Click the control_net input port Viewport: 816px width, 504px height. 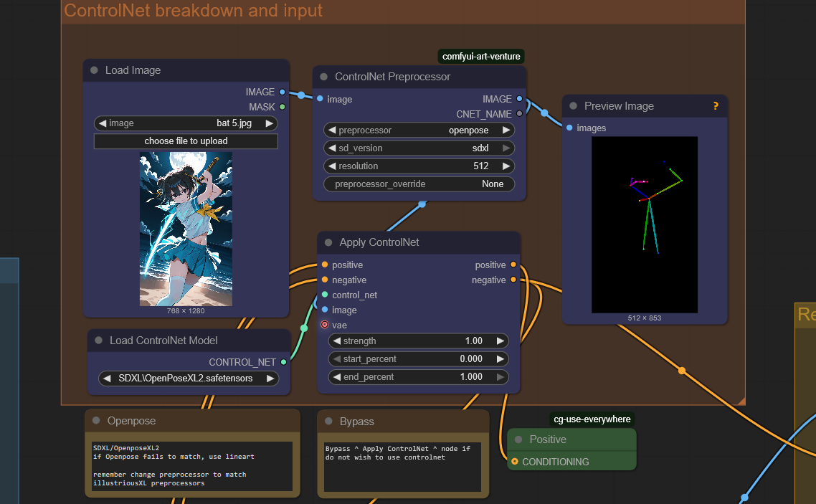[325, 295]
